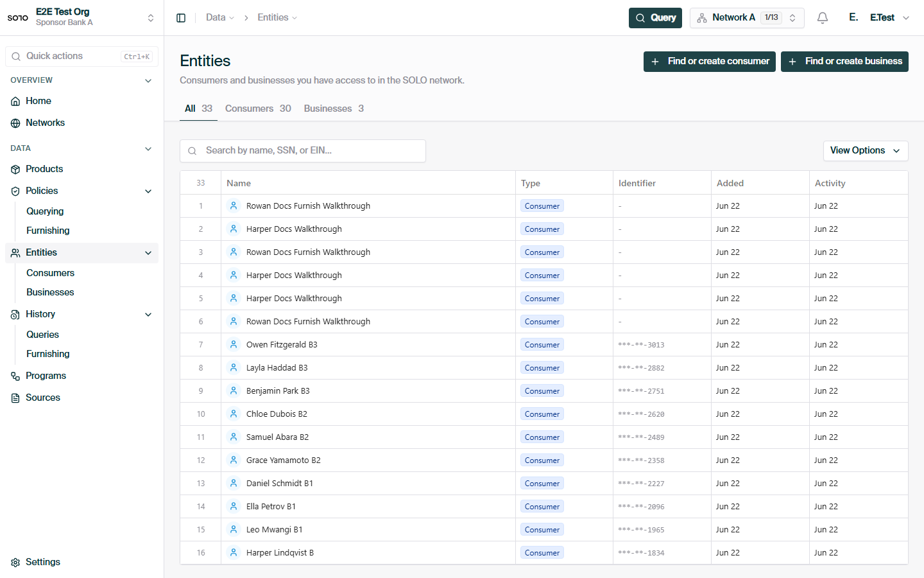Click person icon beside Owen Fitzgerald B3
This screenshot has width=924, height=578.
click(x=234, y=344)
